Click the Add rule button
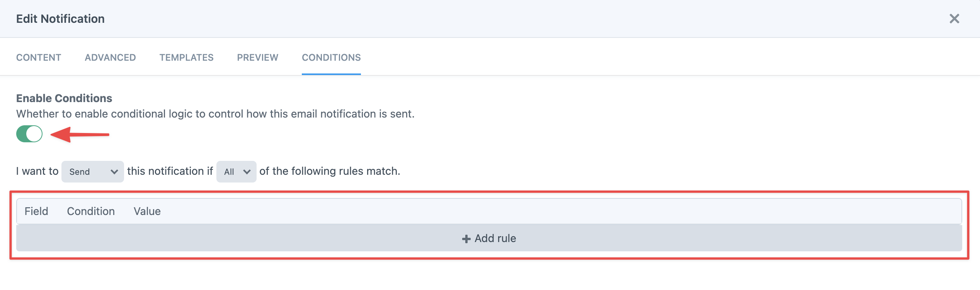The height and width of the screenshot is (290, 980). [489, 239]
